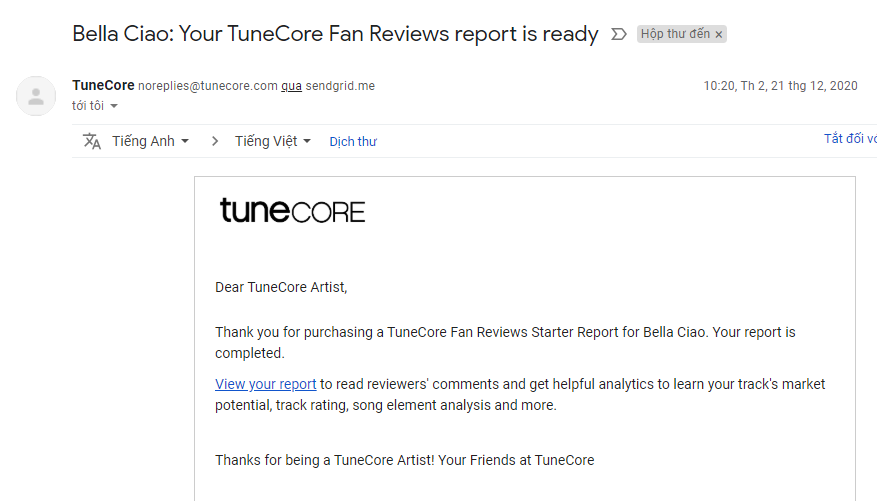Click the arrow between the two languages
The image size is (877, 501).
coord(214,141)
